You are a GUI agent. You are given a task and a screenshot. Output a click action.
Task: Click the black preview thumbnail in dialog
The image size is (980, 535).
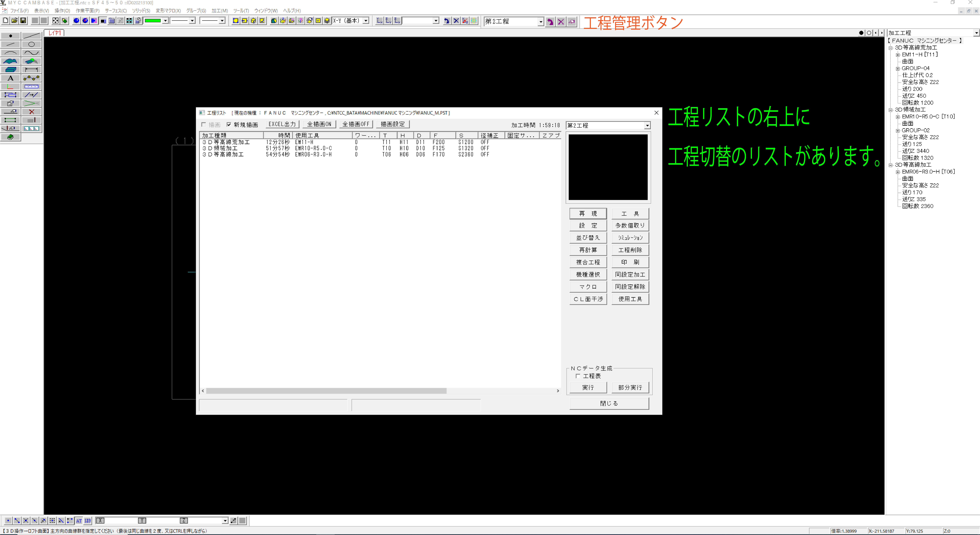click(x=608, y=167)
